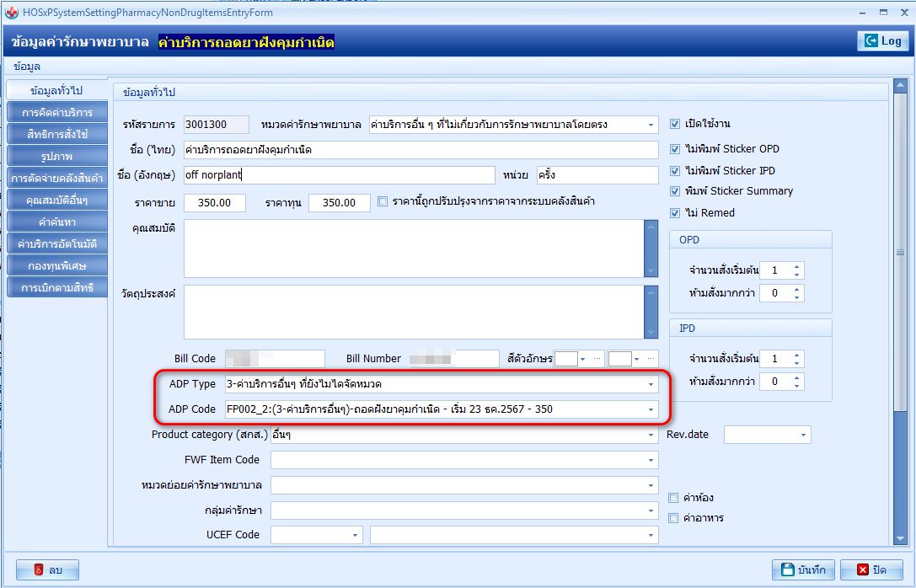916x588 pixels.
Task: Select the คำค้นหา side tab
Action: pyautogui.click(x=57, y=222)
